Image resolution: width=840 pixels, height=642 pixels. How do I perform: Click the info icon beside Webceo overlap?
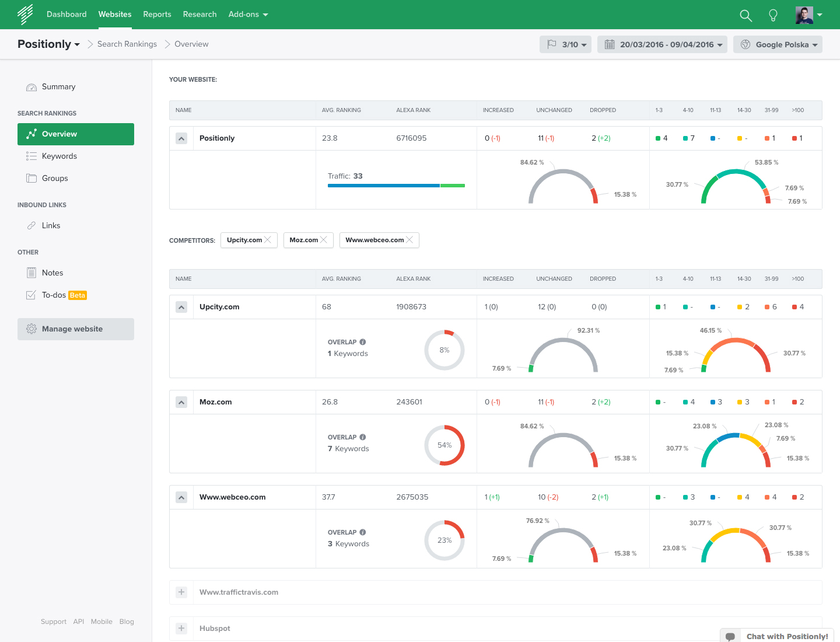coord(363,532)
